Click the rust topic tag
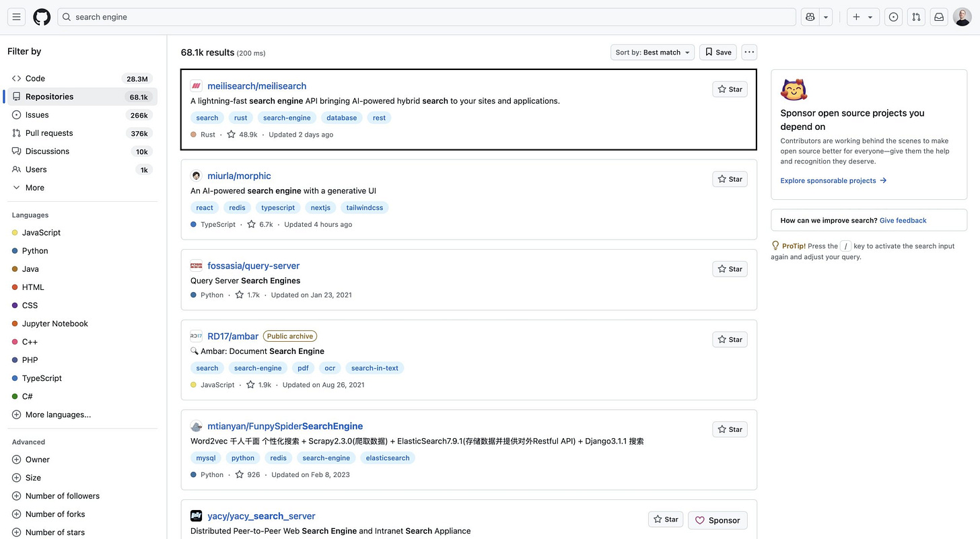Screen dimensions: 980x539 point(241,118)
